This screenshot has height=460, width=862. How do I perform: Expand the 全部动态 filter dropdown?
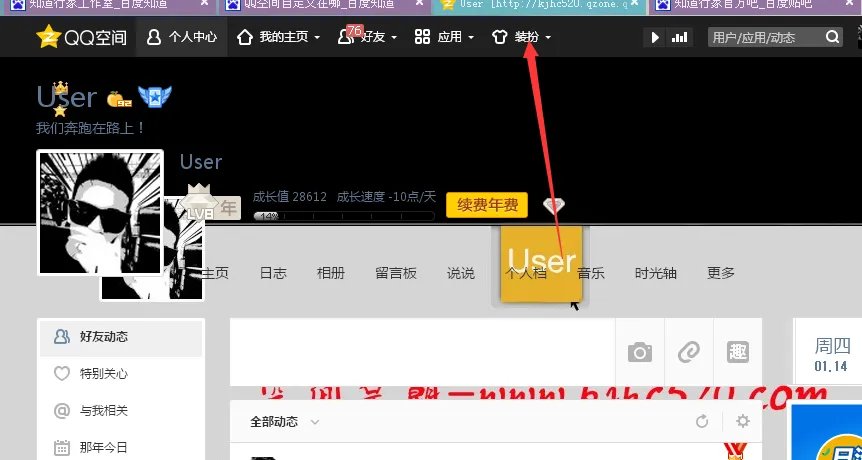285,422
